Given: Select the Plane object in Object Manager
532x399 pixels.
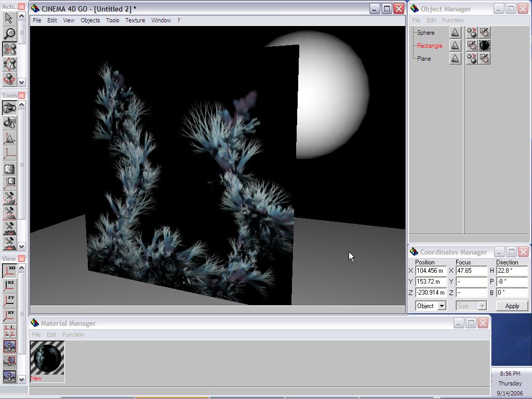Looking at the screenshot, I should 424,59.
